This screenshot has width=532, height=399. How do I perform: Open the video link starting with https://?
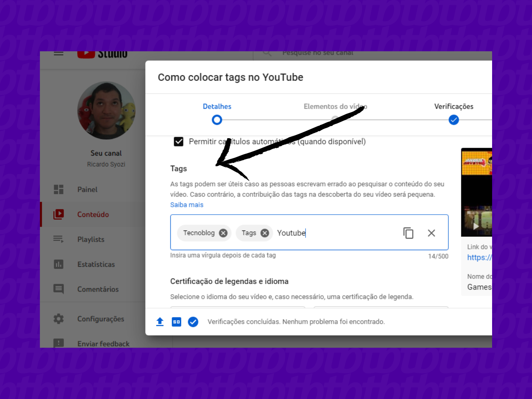point(480,258)
